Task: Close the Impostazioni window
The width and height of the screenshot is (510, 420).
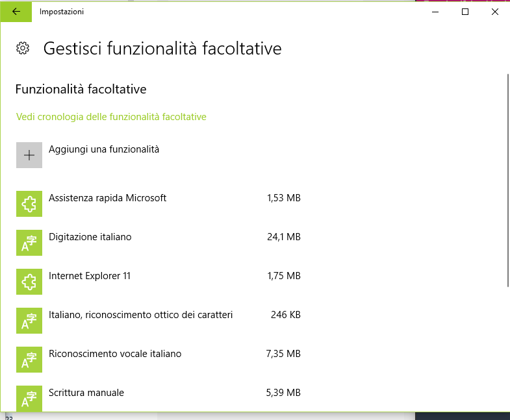Action: [x=494, y=12]
